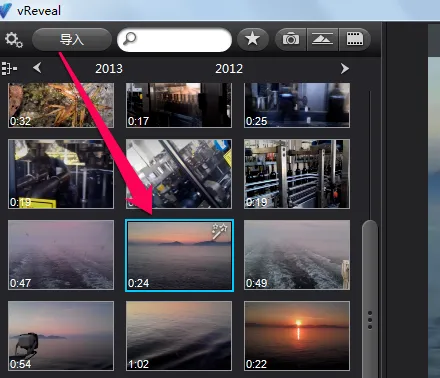Click the three-dot panel divider handle
The image size is (440, 378).
tap(370, 320)
